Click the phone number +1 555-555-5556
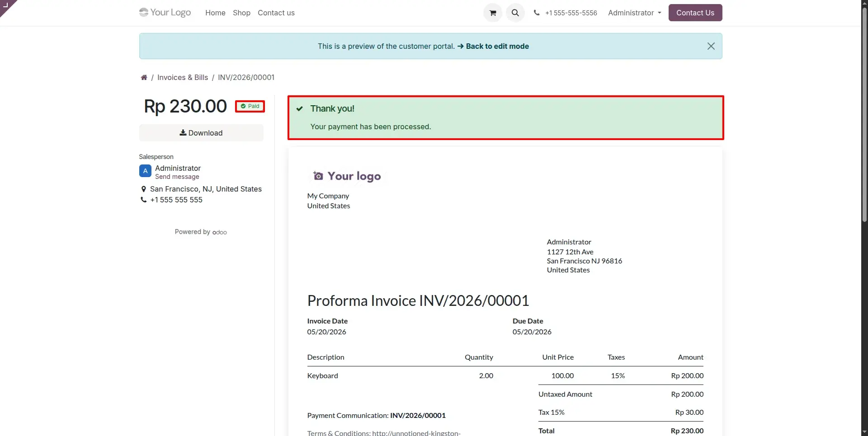 571,13
